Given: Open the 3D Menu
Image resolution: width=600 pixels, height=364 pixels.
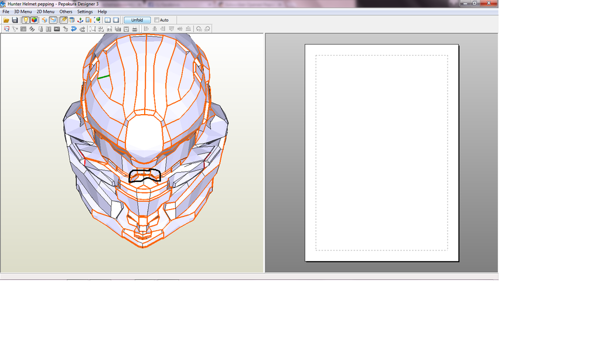Looking at the screenshot, I should click(23, 12).
